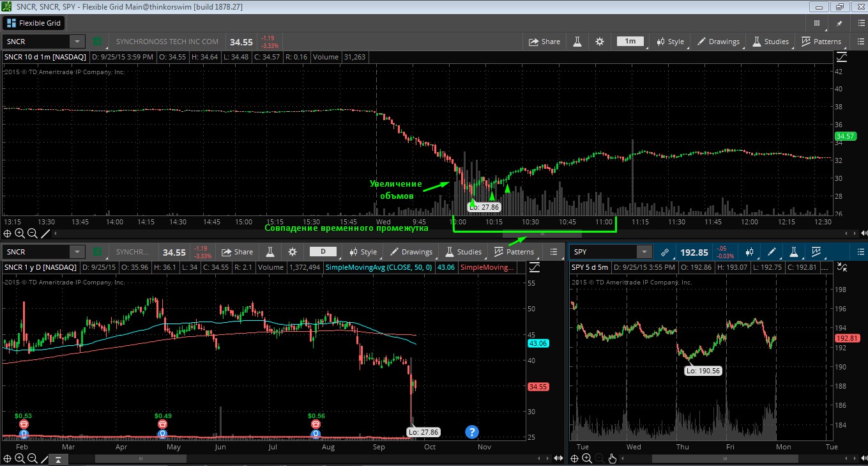Open the SPY symbol dropdown arrow
This screenshot has width=868, height=466.
(x=644, y=252)
